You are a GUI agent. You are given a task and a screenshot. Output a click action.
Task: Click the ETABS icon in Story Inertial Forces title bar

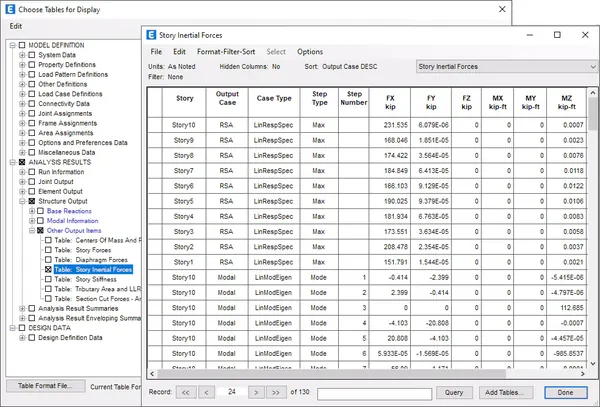(151, 35)
